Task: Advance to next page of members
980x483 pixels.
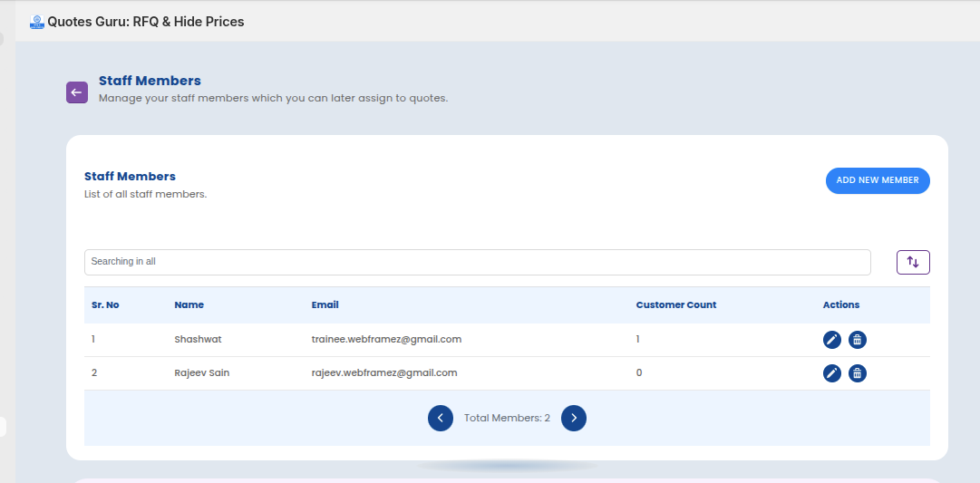Action: (574, 418)
